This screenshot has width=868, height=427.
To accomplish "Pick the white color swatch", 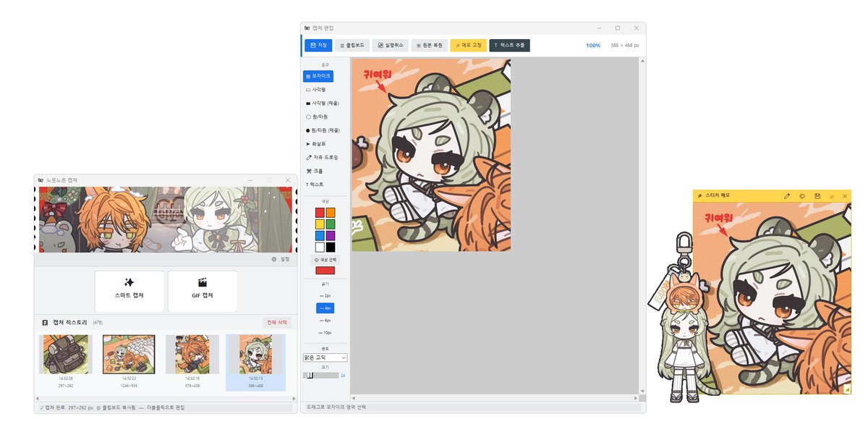I will click(x=320, y=247).
